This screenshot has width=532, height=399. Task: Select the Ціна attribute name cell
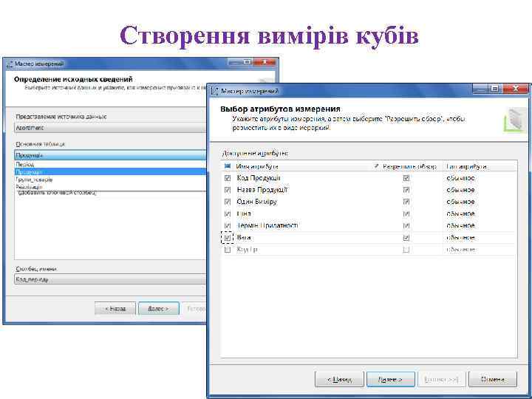click(244, 214)
